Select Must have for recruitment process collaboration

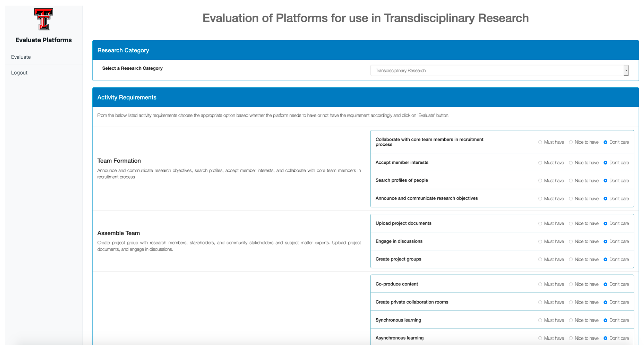point(540,142)
